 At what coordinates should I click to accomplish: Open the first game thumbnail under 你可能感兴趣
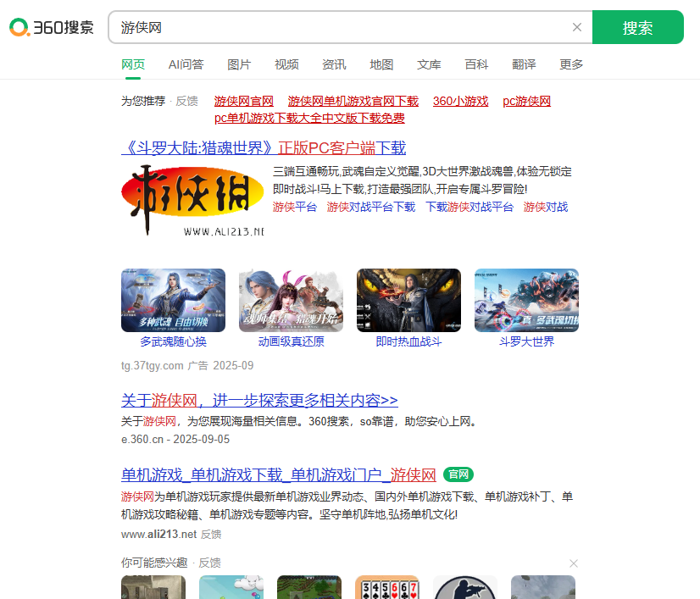pyautogui.click(x=153, y=587)
